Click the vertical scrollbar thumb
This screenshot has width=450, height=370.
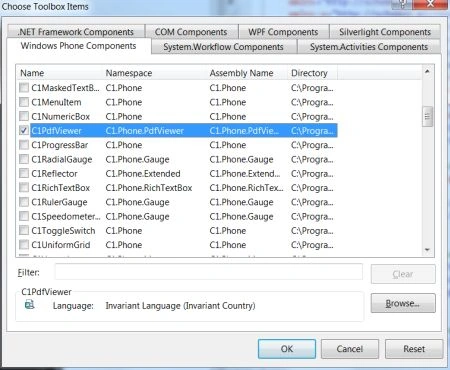point(427,117)
